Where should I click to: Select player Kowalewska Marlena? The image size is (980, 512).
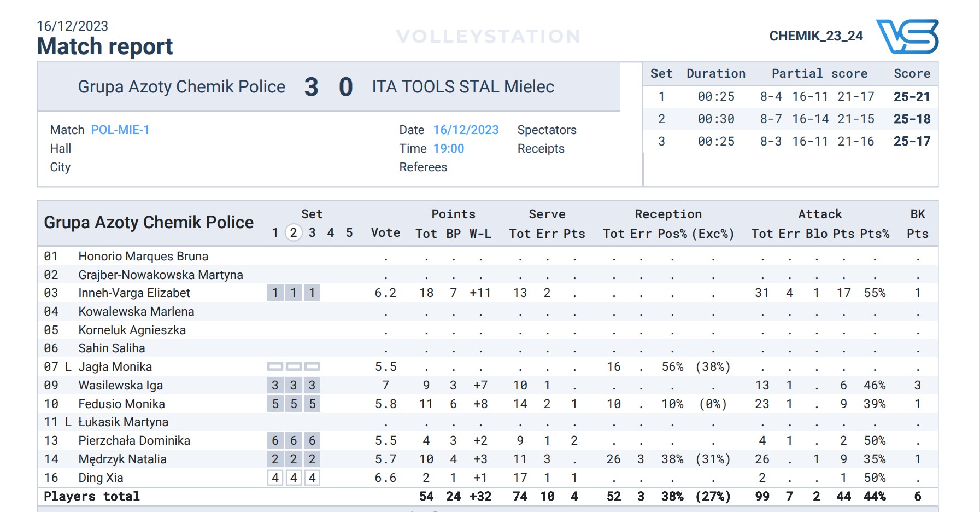click(x=136, y=312)
